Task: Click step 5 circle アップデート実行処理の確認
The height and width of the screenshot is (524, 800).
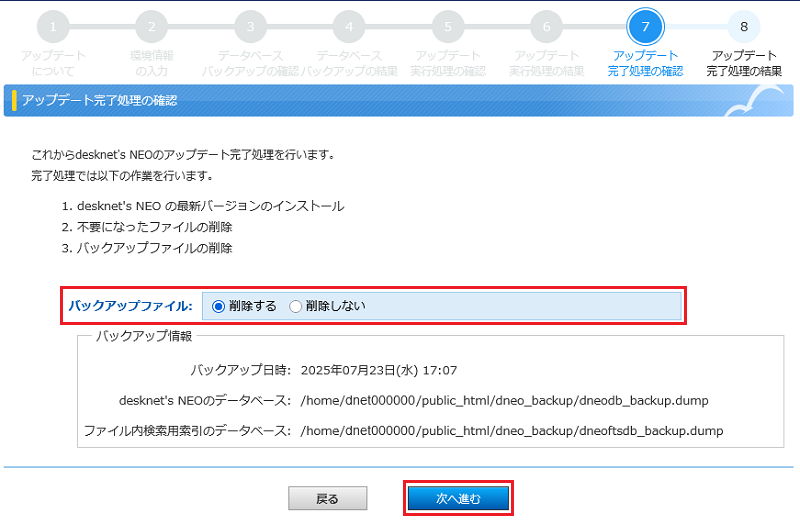Action: [448, 27]
